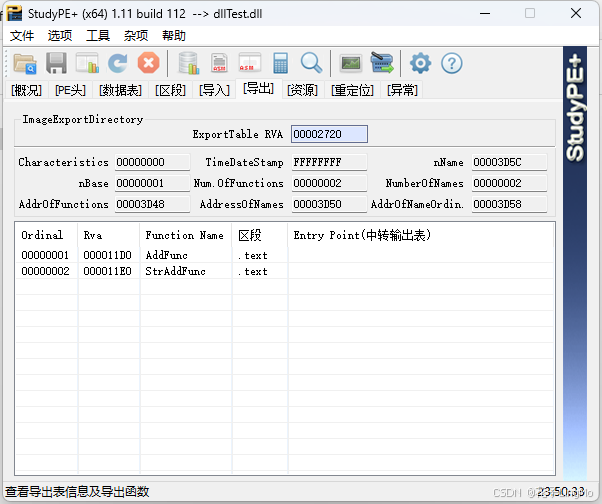Click the ASM window icon
The image size is (602, 504).
[x=250, y=63]
